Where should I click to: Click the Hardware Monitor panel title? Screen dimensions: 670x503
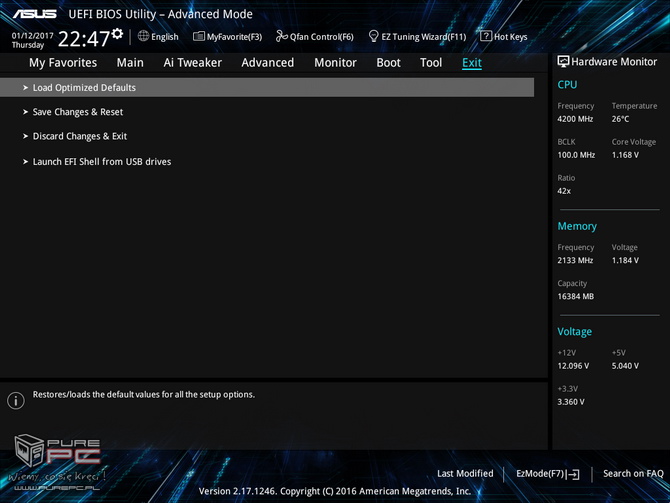point(614,62)
